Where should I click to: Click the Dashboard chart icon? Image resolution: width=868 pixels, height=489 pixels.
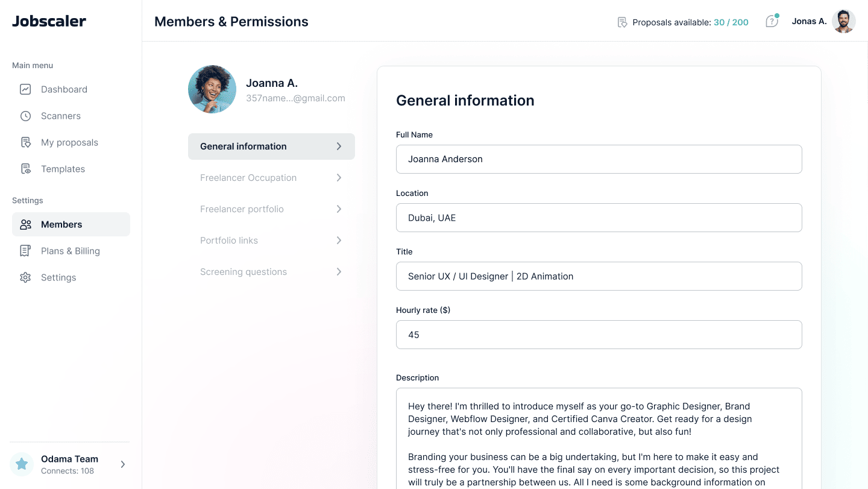[25, 89]
